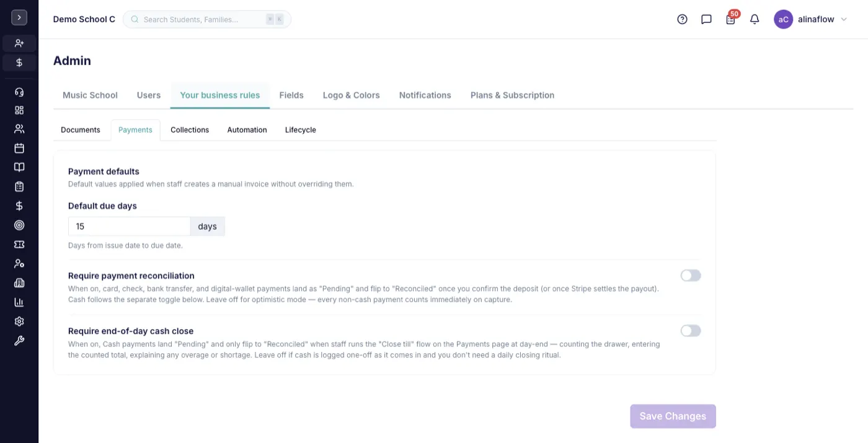Screen dimensions: 868x443
Task: Switch to the Music School tab
Action: 90,95
